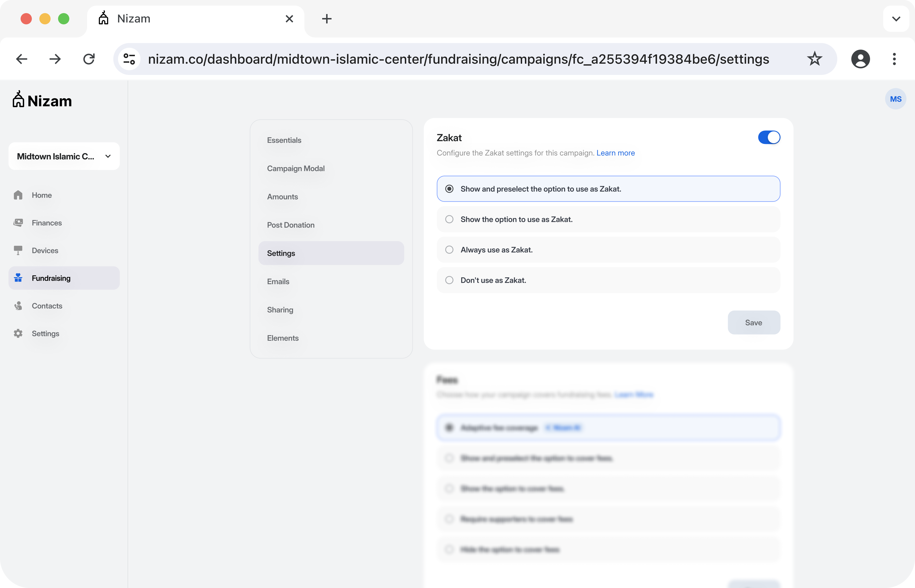This screenshot has height=588, width=915.
Task: Bookmark page with the star icon
Action: click(x=814, y=59)
